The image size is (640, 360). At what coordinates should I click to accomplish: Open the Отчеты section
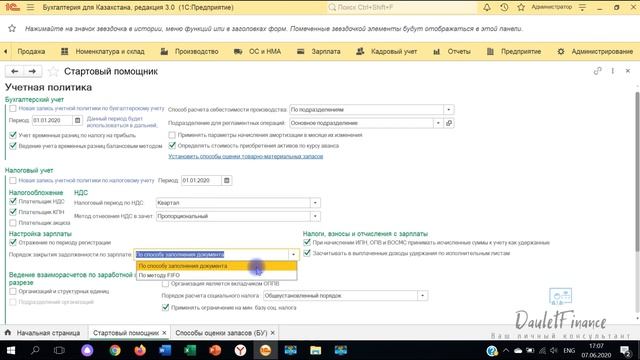point(452,51)
